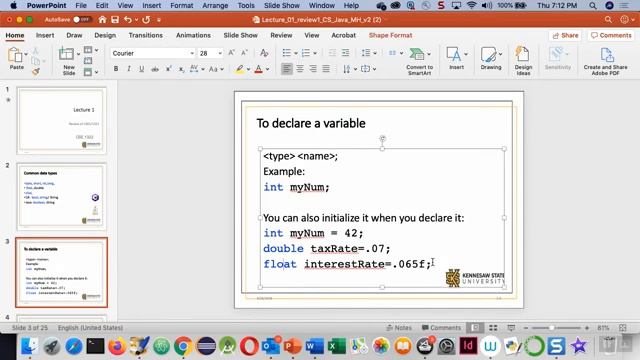Click Convert to SmartArt
The width and height of the screenshot is (640, 360).
(419, 61)
